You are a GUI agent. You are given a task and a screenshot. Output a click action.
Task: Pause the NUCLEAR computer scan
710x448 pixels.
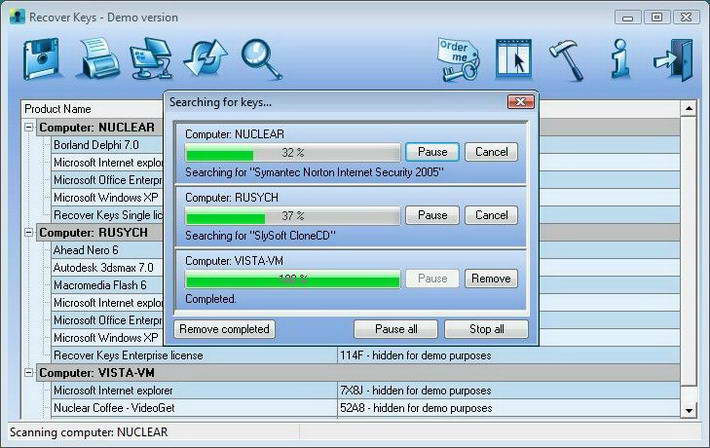432,152
